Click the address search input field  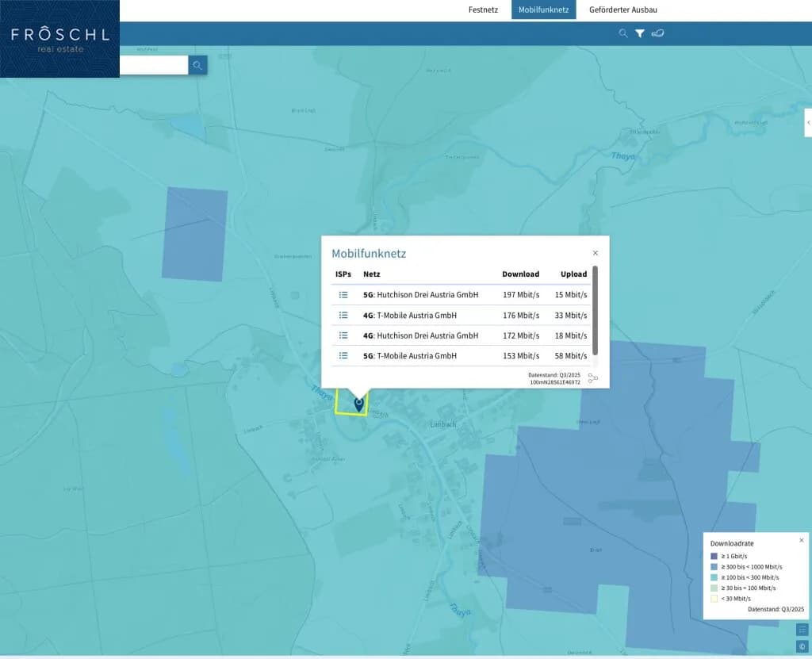pyautogui.click(x=154, y=65)
